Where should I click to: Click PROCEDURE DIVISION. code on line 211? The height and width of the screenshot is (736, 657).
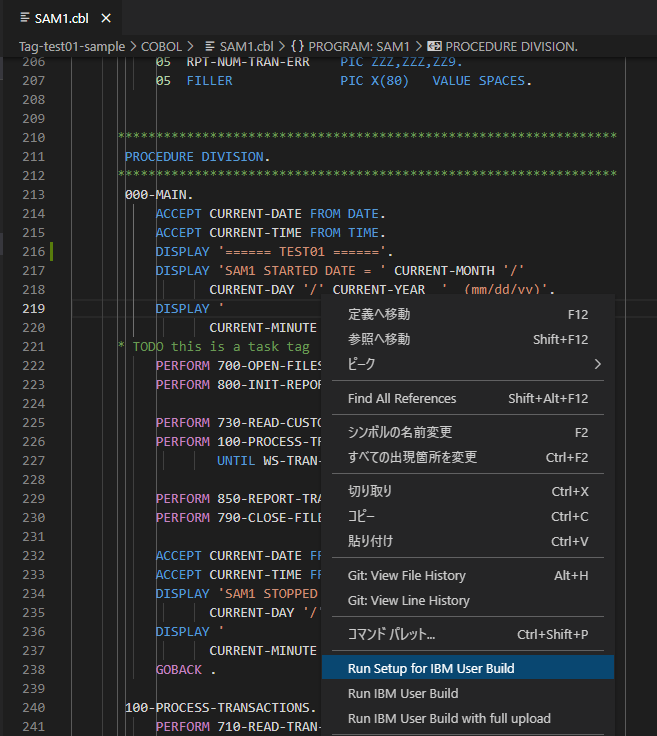click(197, 157)
